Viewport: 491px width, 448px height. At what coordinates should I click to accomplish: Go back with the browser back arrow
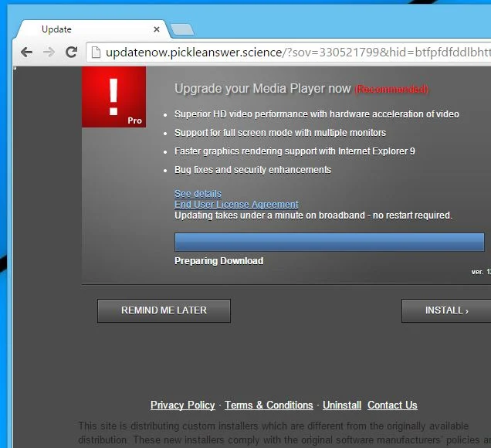tap(26, 52)
